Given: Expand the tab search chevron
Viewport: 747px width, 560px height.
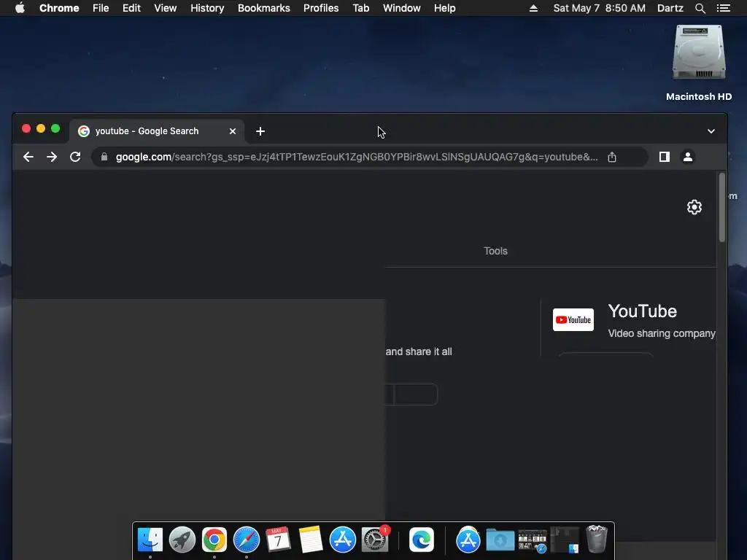Looking at the screenshot, I should [711, 131].
